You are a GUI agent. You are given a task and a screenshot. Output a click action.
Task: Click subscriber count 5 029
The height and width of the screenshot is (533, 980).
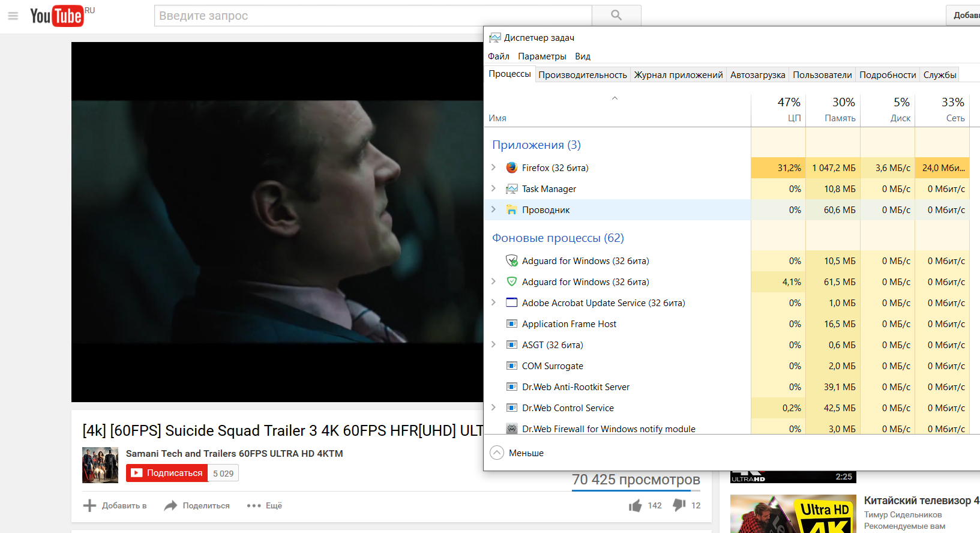[223, 473]
